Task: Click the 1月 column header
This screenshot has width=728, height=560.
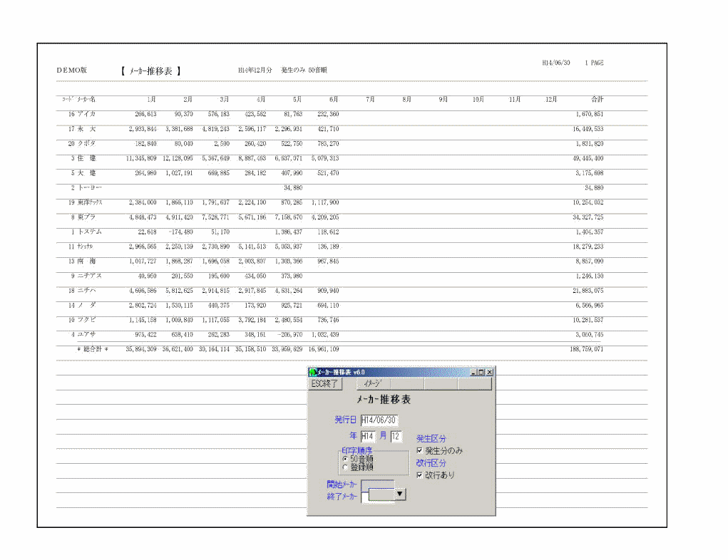Action: tap(151, 99)
